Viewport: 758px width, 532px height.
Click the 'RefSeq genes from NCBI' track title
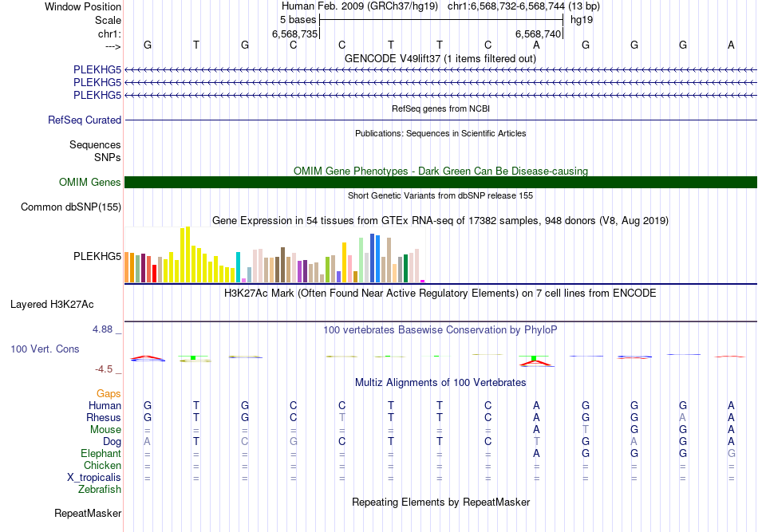pyautogui.click(x=440, y=108)
